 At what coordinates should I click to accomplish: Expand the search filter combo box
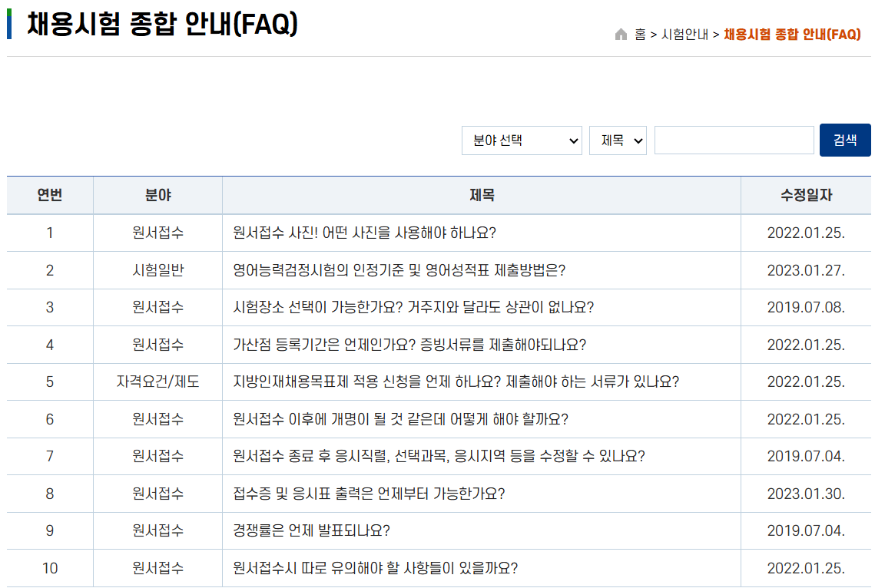pos(522,140)
